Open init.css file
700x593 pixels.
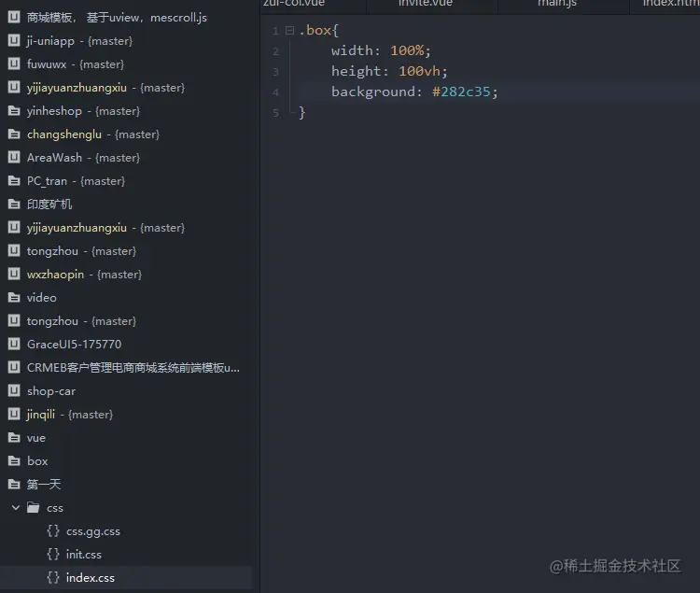[84, 555]
